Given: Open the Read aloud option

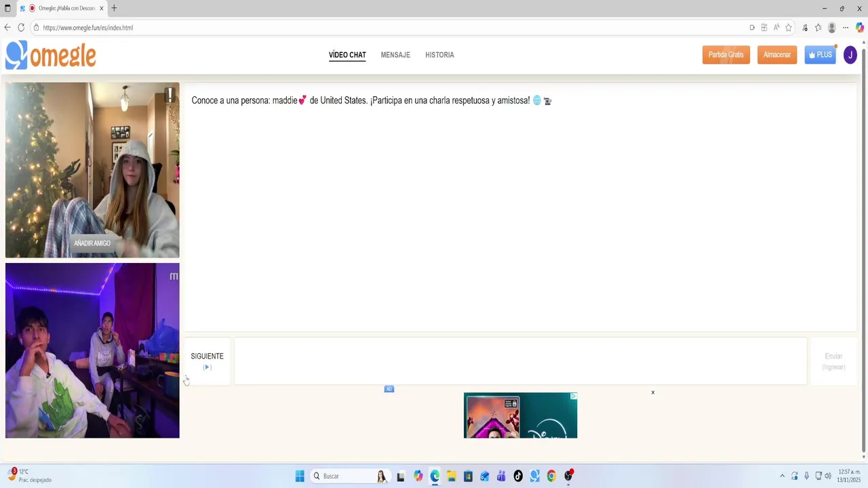Looking at the screenshot, I should click(776, 28).
